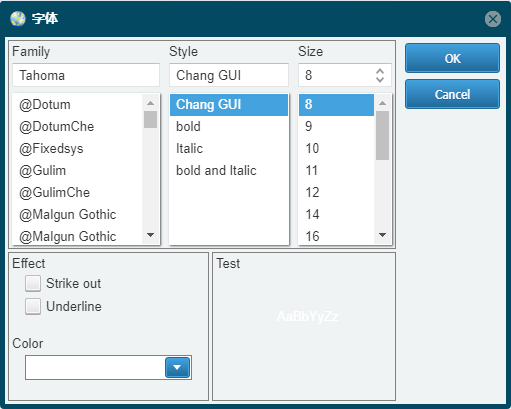Confirm with the OK button
This screenshot has width=511, height=409.
tap(452, 58)
